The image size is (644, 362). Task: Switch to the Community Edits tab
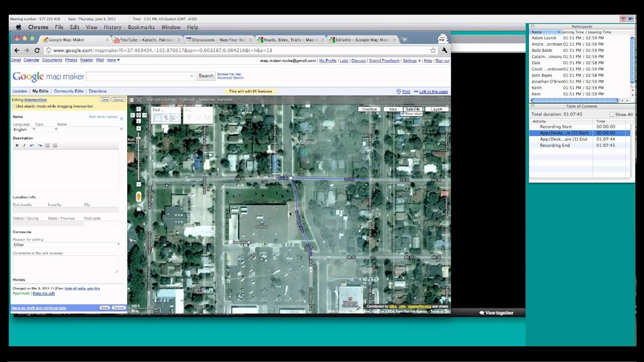tap(69, 91)
